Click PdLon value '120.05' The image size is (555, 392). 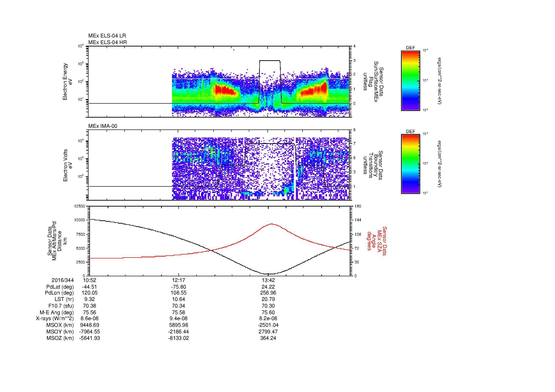pos(89,293)
